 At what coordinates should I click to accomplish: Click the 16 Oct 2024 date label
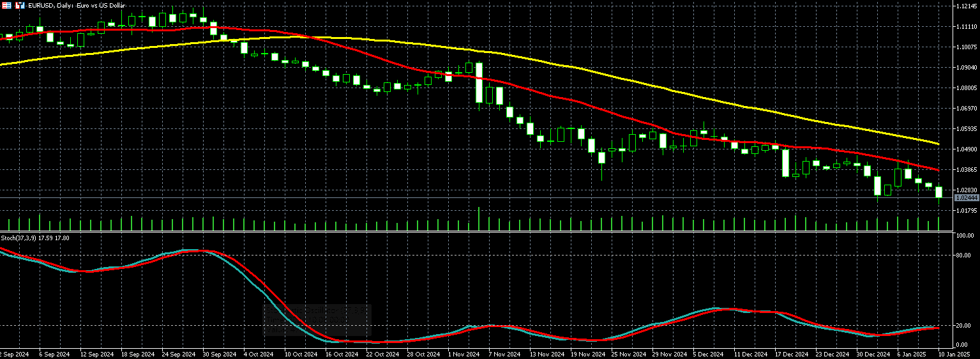342,354
